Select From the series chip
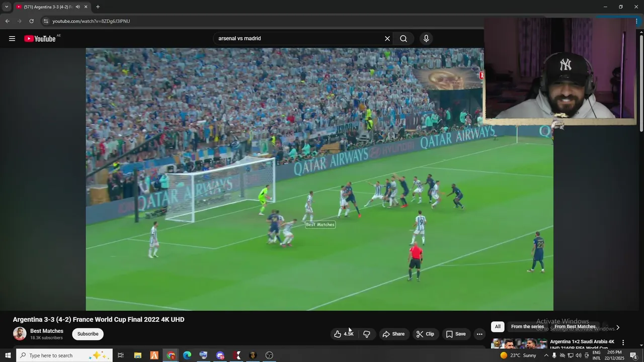 527,327
